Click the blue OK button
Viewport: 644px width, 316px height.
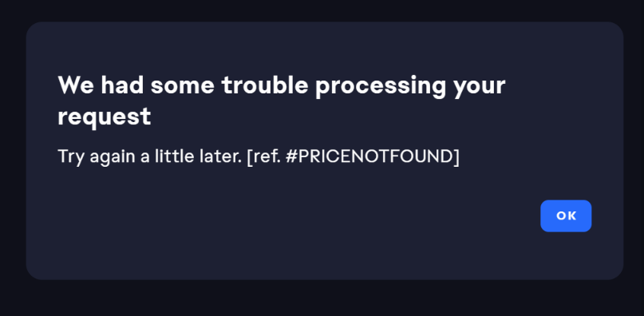pyautogui.click(x=566, y=215)
